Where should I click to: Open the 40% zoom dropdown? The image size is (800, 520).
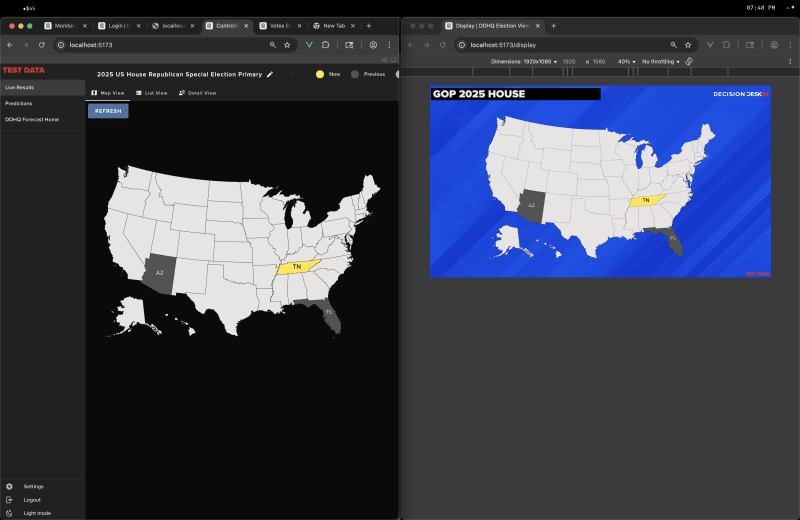pyautogui.click(x=627, y=62)
